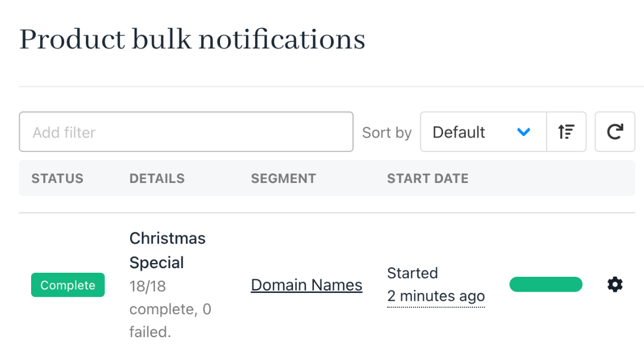Click the 18/18 complete, 0 failed text
The image size is (644, 351).
pos(170,309)
